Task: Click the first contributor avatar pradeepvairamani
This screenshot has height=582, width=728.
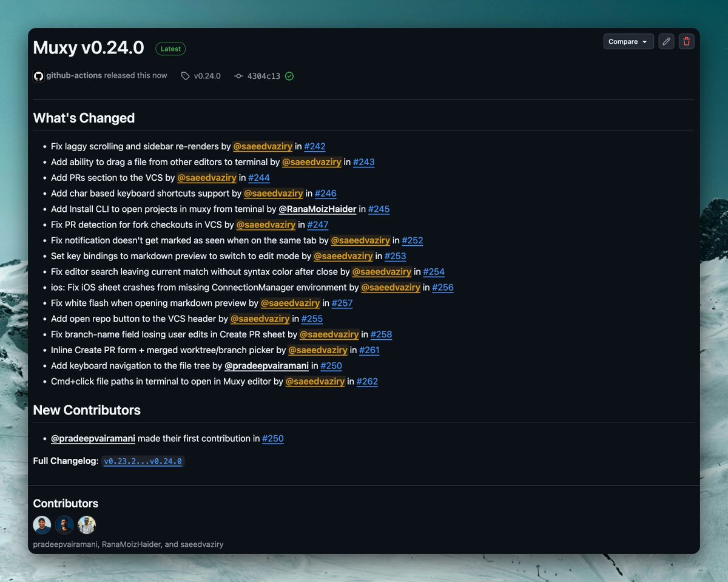Action: coord(42,525)
